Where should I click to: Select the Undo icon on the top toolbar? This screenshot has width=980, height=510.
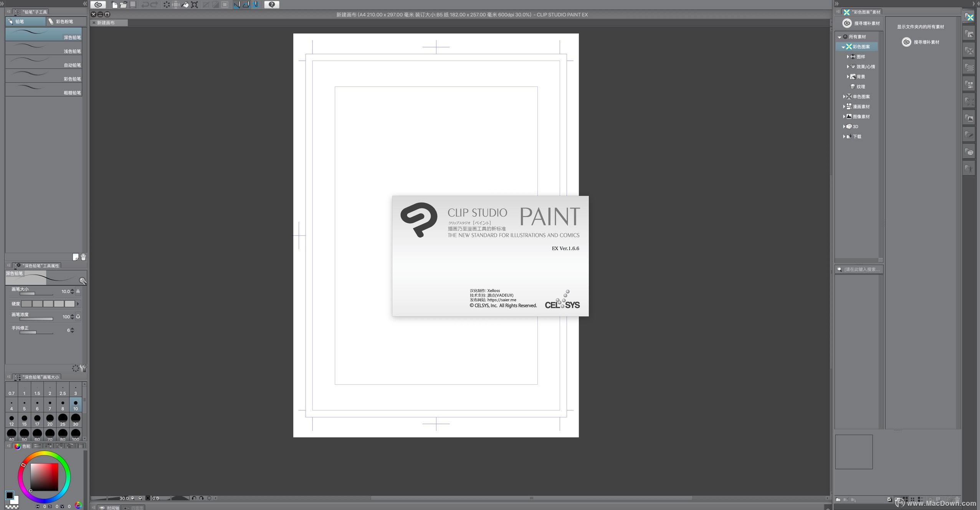145,4
